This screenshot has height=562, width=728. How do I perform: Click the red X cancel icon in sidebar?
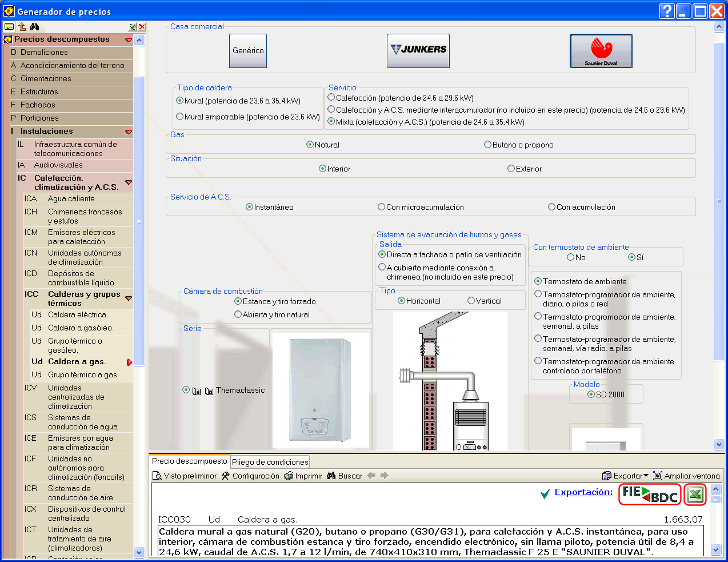click(142, 27)
